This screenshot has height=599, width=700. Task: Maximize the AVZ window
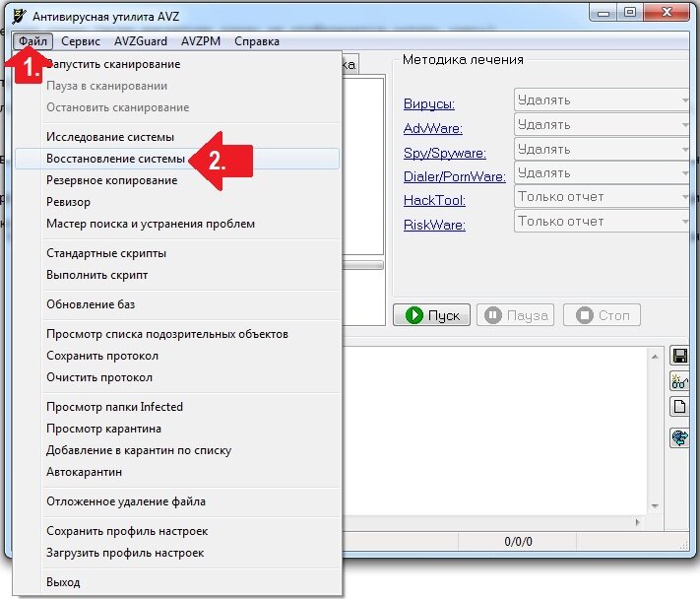coord(630,13)
